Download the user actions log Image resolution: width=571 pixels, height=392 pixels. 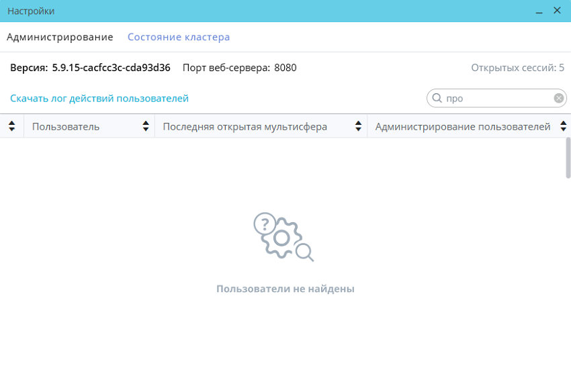point(99,99)
